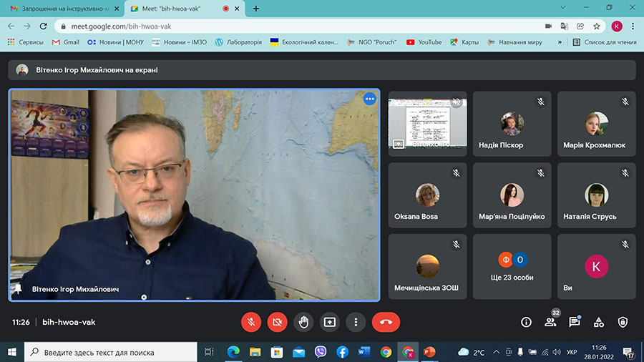Leave the call with red hang-up button
The width and height of the screenshot is (644, 362).
pos(386,322)
